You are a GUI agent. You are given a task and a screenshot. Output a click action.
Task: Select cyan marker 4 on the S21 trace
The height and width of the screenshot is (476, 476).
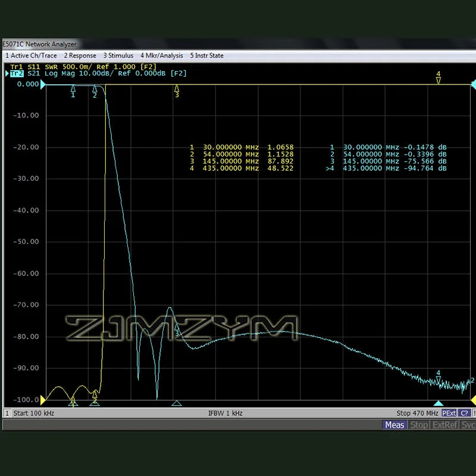pos(439,377)
